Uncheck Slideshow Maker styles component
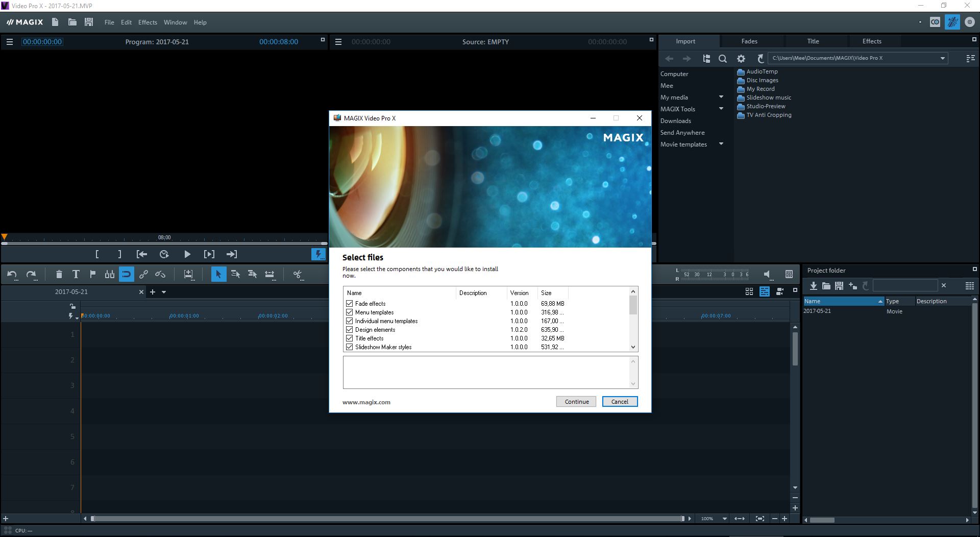Image resolution: width=980 pixels, height=537 pixels. (350, 347)
